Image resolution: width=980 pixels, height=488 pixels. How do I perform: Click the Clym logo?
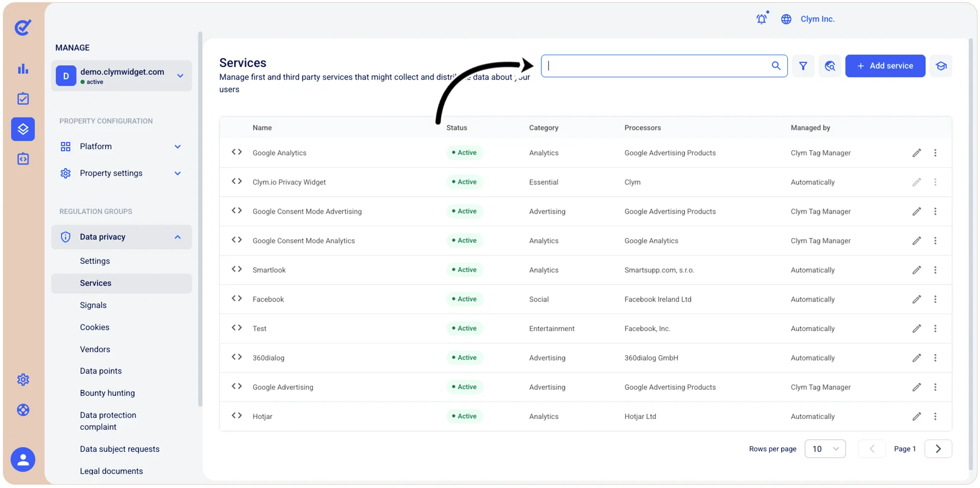(x=23, y=27)
